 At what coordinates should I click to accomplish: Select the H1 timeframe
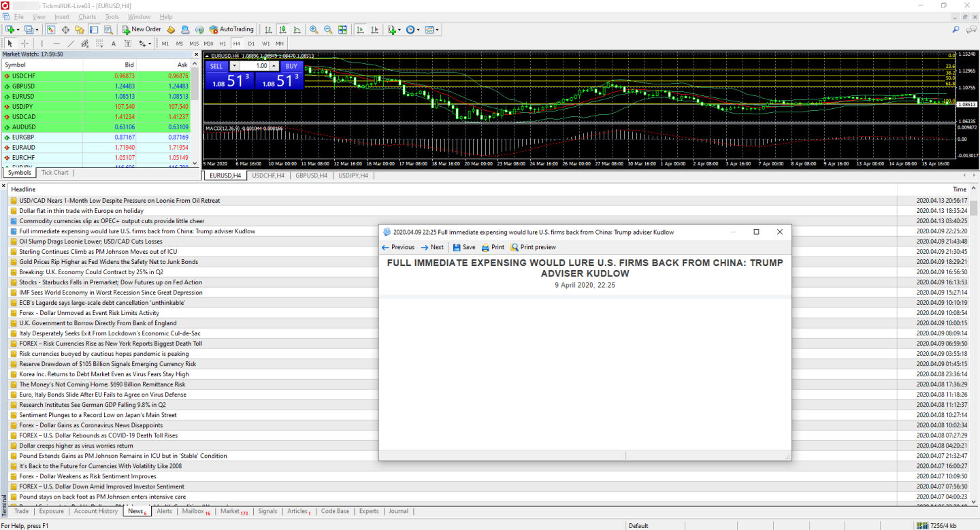[x=223, y=44]
